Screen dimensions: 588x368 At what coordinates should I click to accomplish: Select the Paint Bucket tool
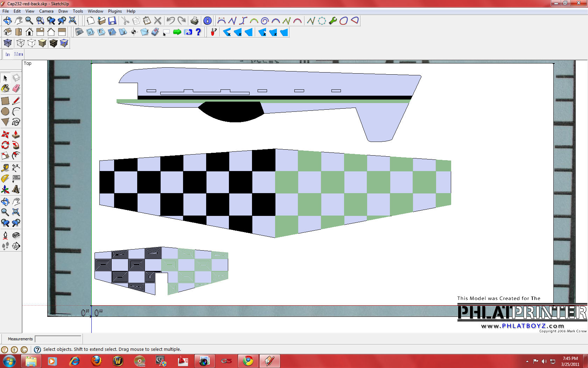pyautogui.click(x=5, y=89)
